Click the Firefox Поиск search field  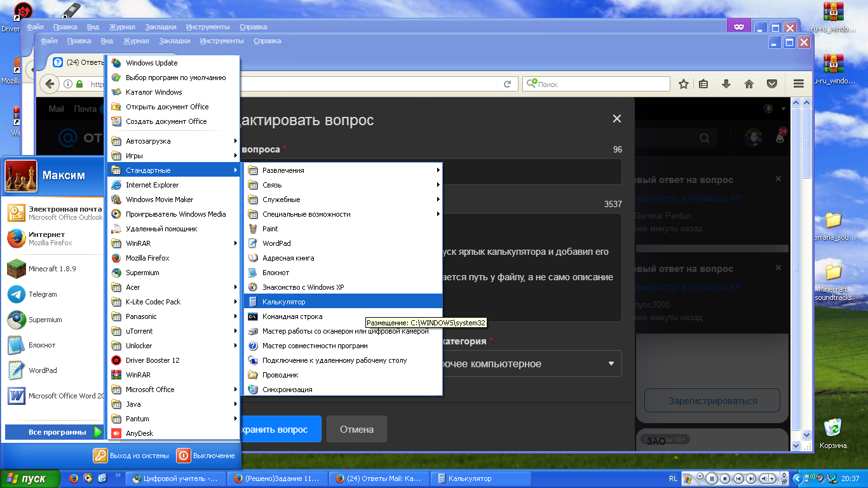(x=596, y=84)
